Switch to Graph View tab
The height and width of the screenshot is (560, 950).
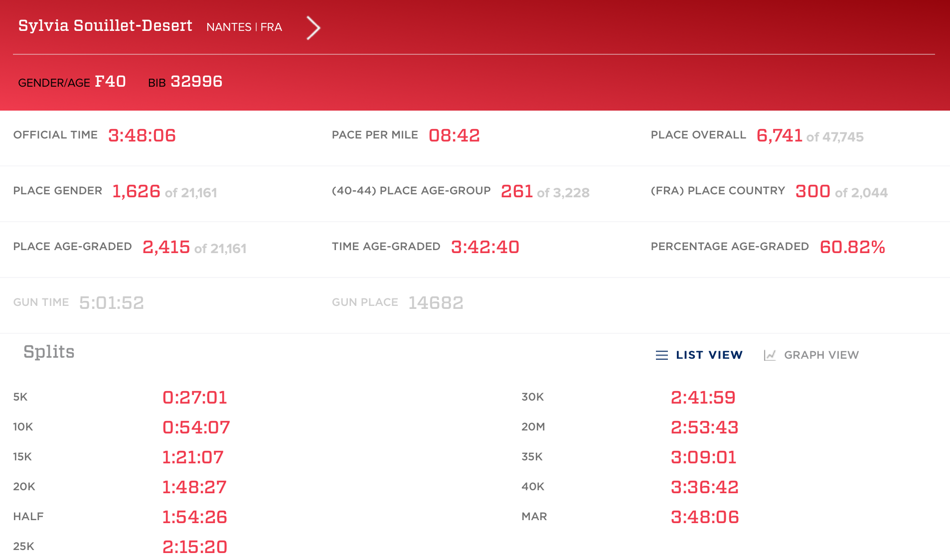click(821, 355)
